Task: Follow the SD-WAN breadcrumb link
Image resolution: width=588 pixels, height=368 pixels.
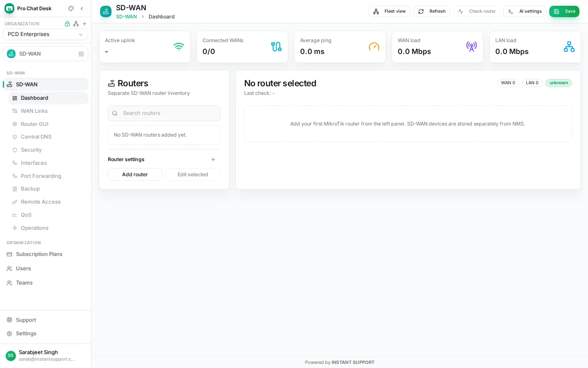Action: pyautogui.click(x=126, y=17)
